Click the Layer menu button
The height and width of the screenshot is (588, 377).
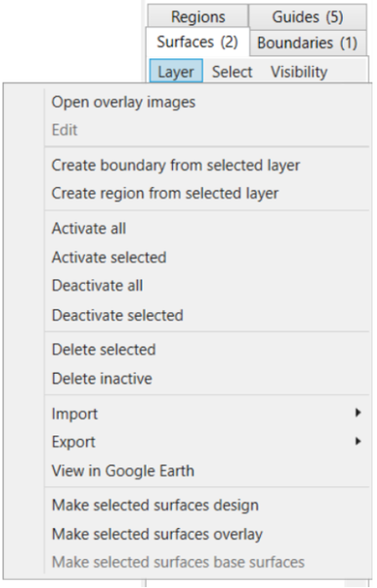(x=176, y=72)
